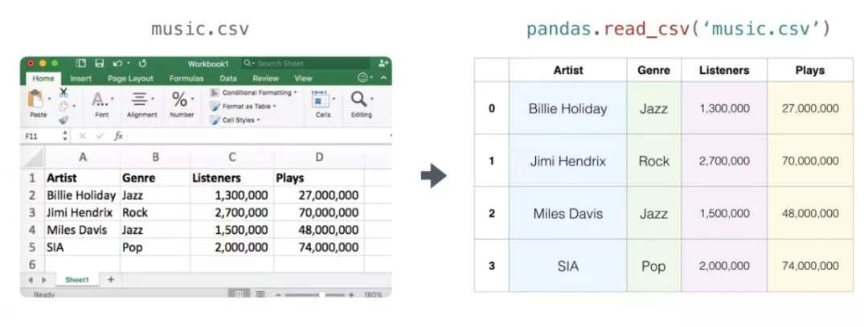Expand the Format as Table menu
This screenshot has width=868, height=327.
click(248, 106)
